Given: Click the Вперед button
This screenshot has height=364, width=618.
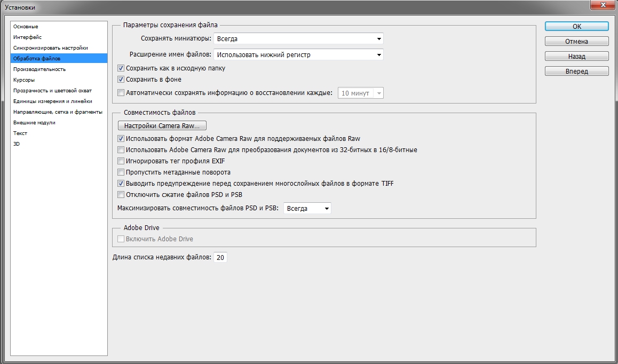Looking at the screenshot, I should tap(577, 72).
